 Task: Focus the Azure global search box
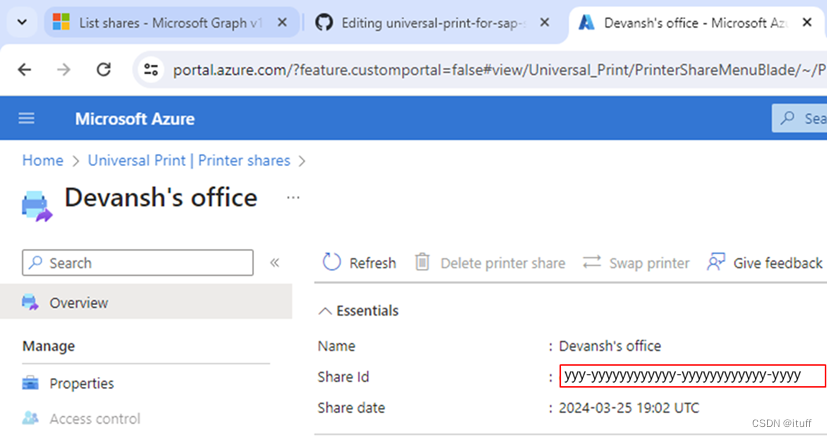800,118
